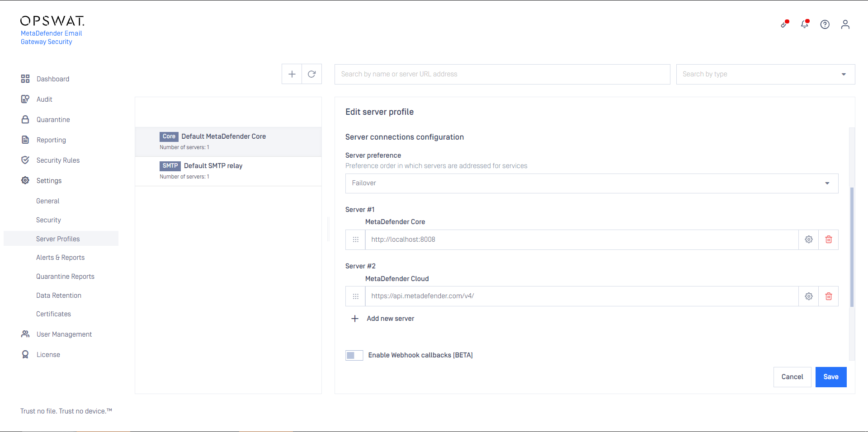
Task: Open Security Rules section
Action: [58, 160]
